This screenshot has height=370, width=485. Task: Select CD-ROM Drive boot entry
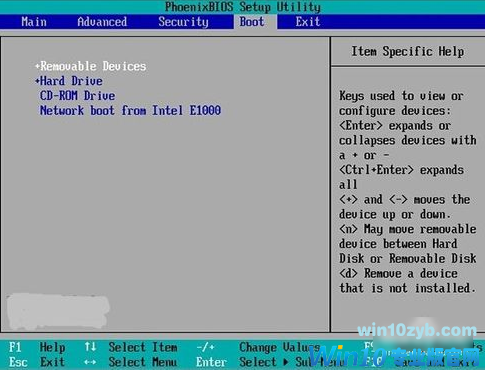click(x=78, y=96)
